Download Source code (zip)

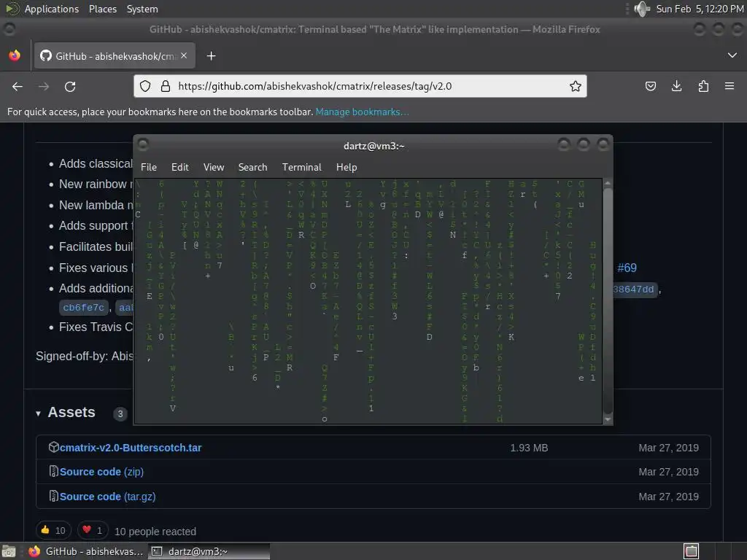tap(101, 472)
